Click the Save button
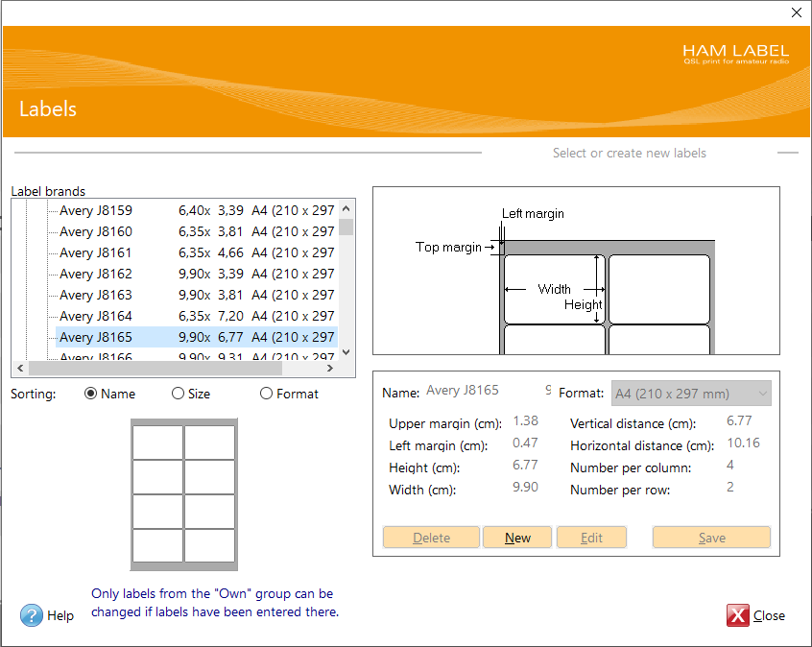Viewport: 812px width, 647px height. coord(711,538)
